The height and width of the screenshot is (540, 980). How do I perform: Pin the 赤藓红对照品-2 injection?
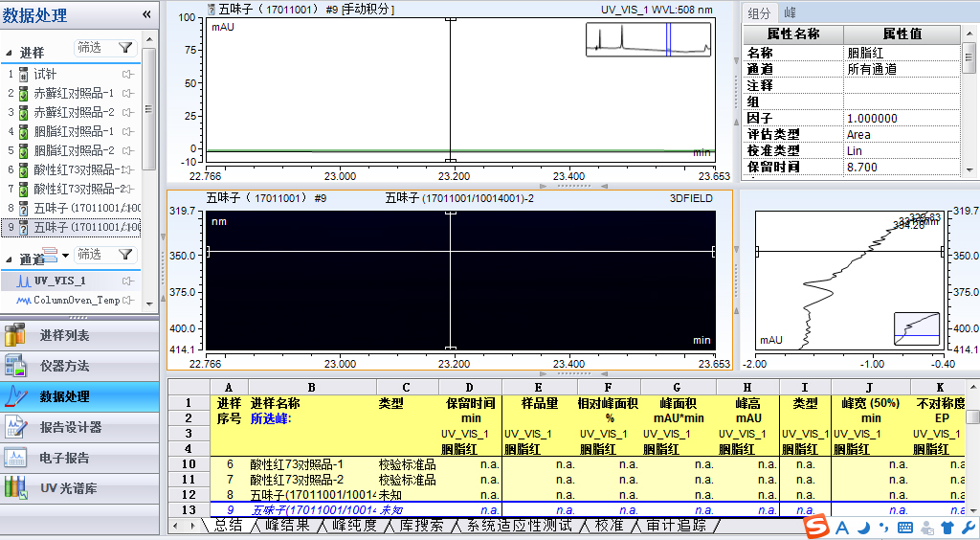[x=128, y=113]
